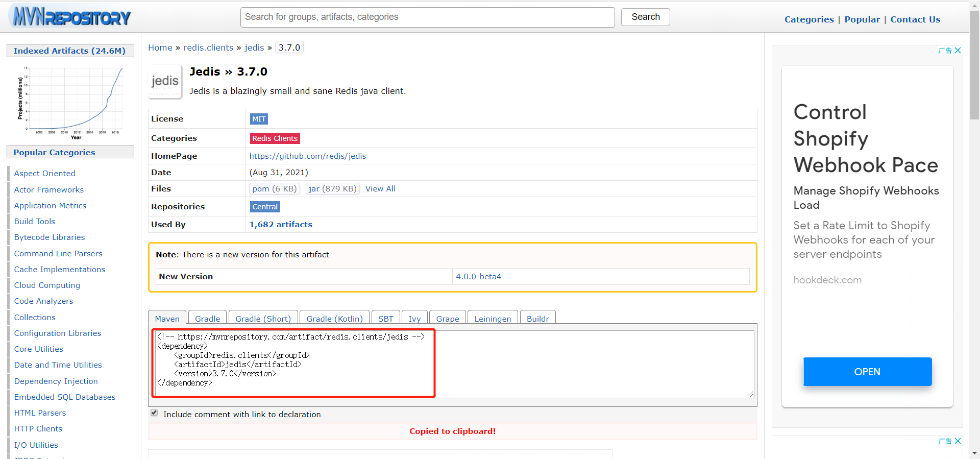Click the Indexed Artifacts (24.6M) heading
This screenshot has width=980, height=459.
pyautogui.click(x=69, y=51)
